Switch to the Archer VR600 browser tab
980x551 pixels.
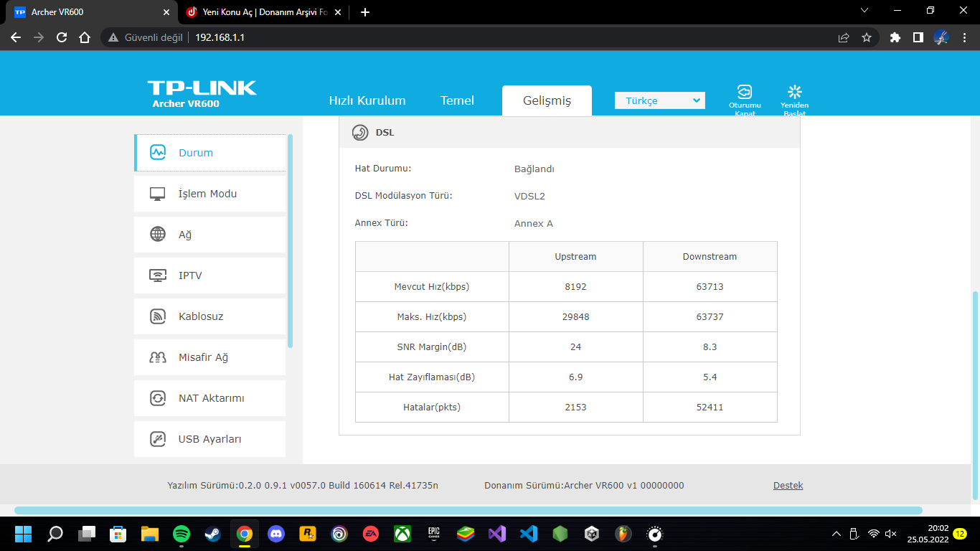pyautogui.click(x=91, y=12)
